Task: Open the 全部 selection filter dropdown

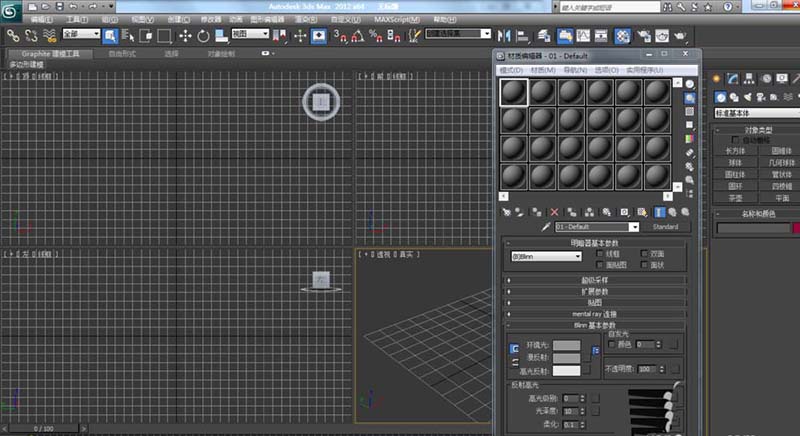Action: [x=81, y=34]
